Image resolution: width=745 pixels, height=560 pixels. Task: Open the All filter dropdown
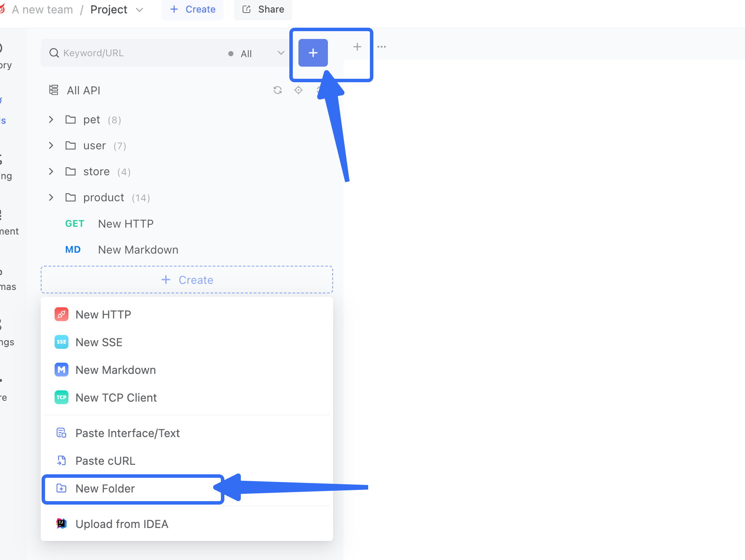256,53
